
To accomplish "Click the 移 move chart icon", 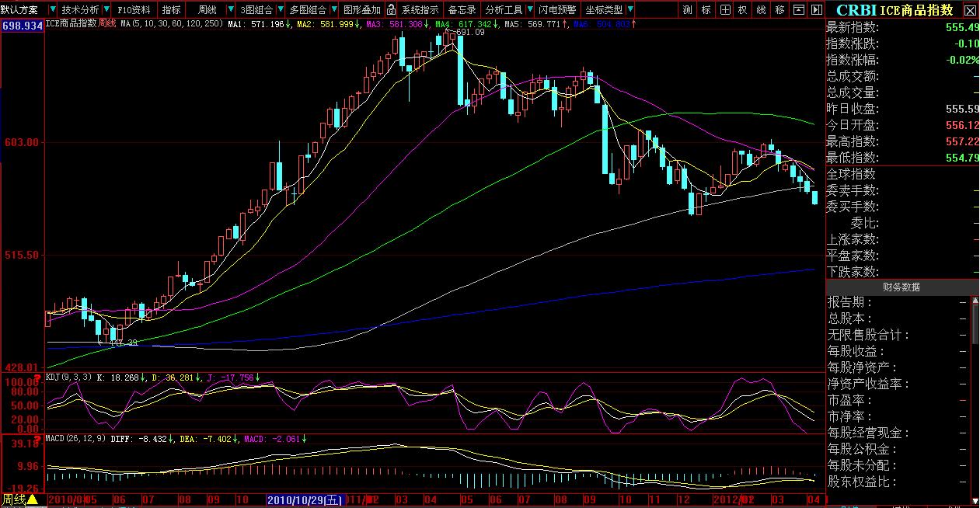I will (779, 10).
